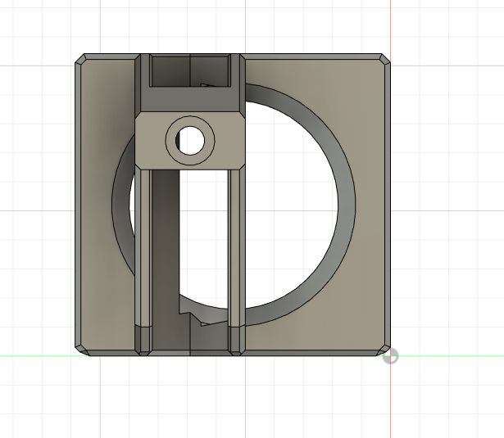The image size is (504, 438).
Task: Select the small round through-hole in center block
Action: click(x=190, y=141)
